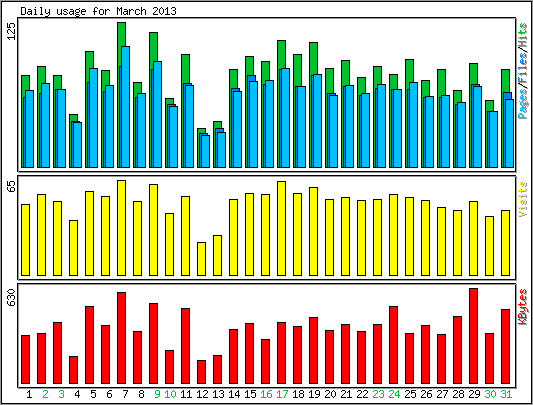
Task: Click the yellow Visits bar for day 7
Action: pyautogui.click(x=121, y=228)
